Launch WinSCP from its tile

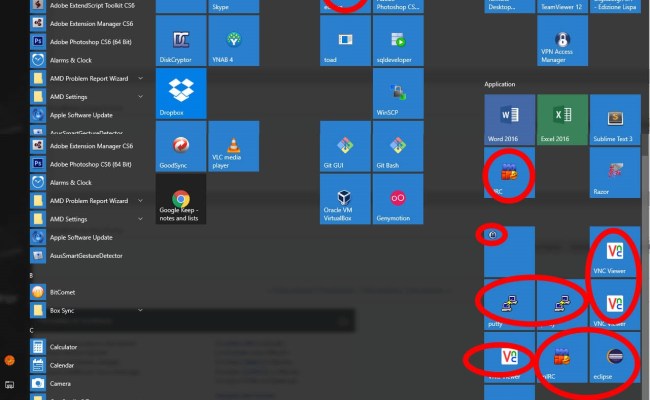[x=398, y=94]
